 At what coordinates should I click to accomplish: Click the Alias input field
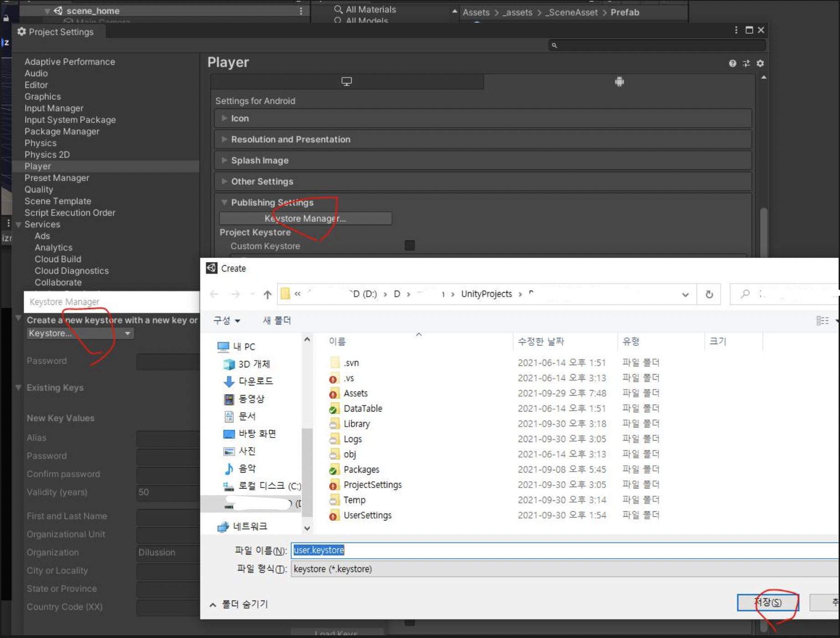coord(168,438)
